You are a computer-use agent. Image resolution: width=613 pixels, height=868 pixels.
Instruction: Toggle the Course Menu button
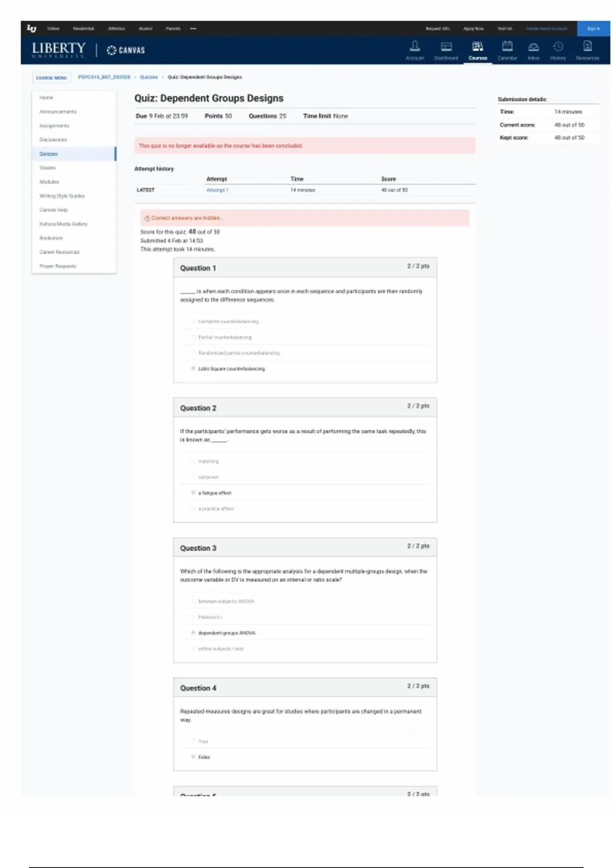(x=51, y=78)
